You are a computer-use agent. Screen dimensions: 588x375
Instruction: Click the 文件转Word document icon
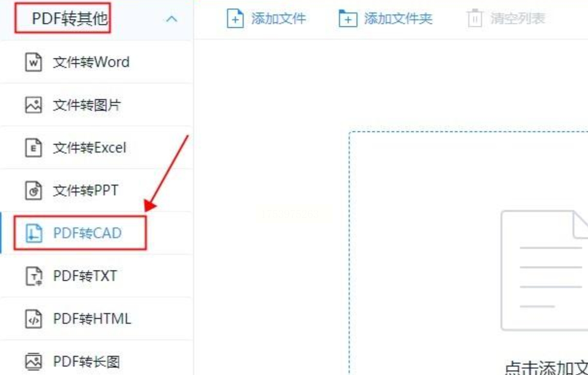[33, 63]
